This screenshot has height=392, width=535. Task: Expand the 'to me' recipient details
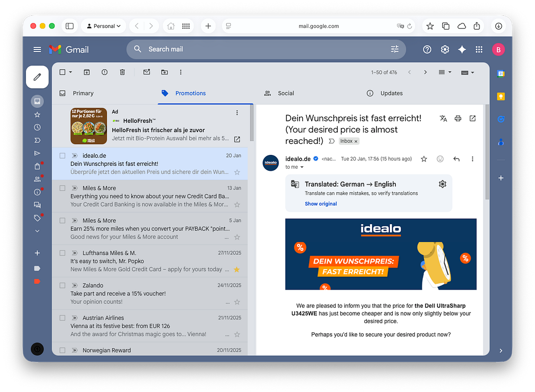coord(302,167)
